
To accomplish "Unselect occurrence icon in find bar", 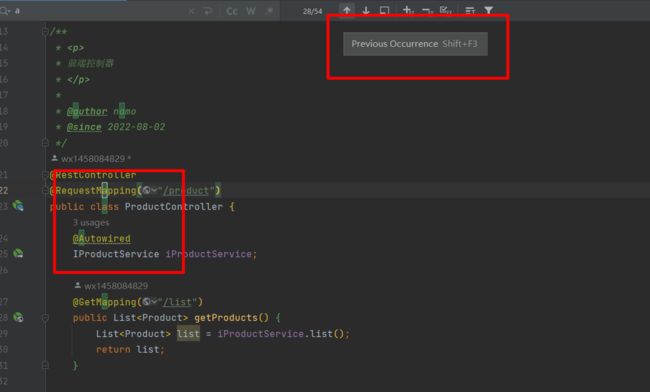I will coord(427,11).
